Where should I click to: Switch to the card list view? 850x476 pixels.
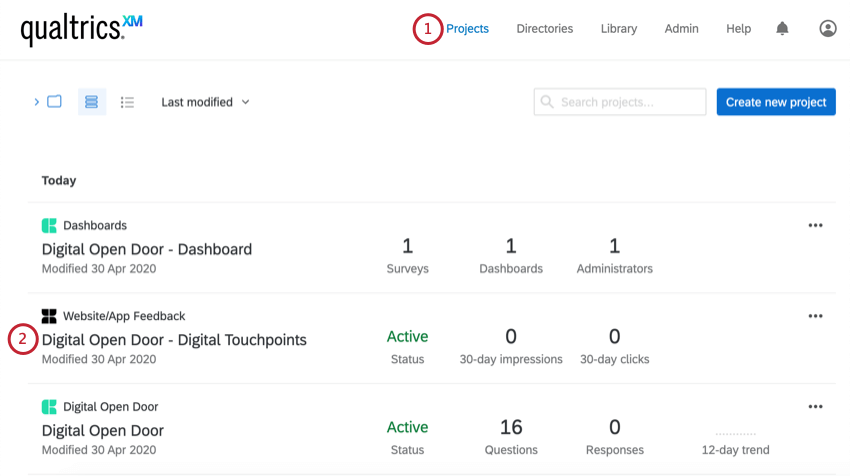tap(92, 102)
